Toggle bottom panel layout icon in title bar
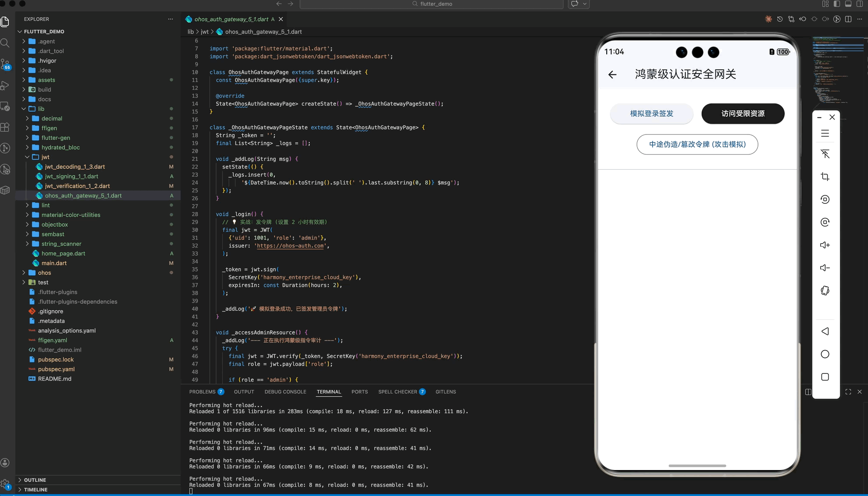This screenshot has width=868, height=496. [x=848, y=4]
